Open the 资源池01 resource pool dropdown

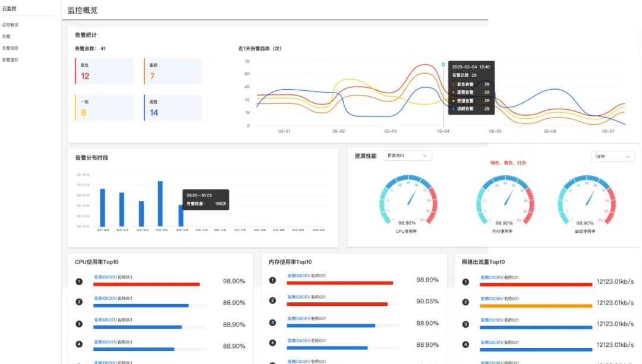click(x=407, y=156)
